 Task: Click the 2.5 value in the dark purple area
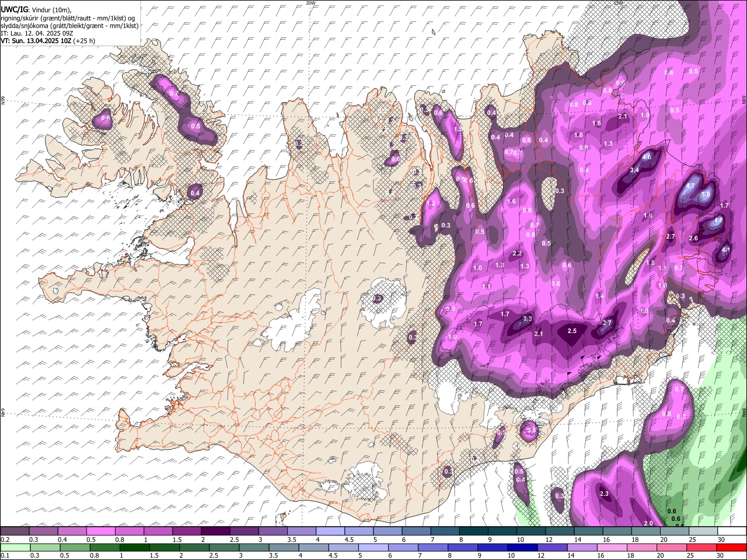572,331
